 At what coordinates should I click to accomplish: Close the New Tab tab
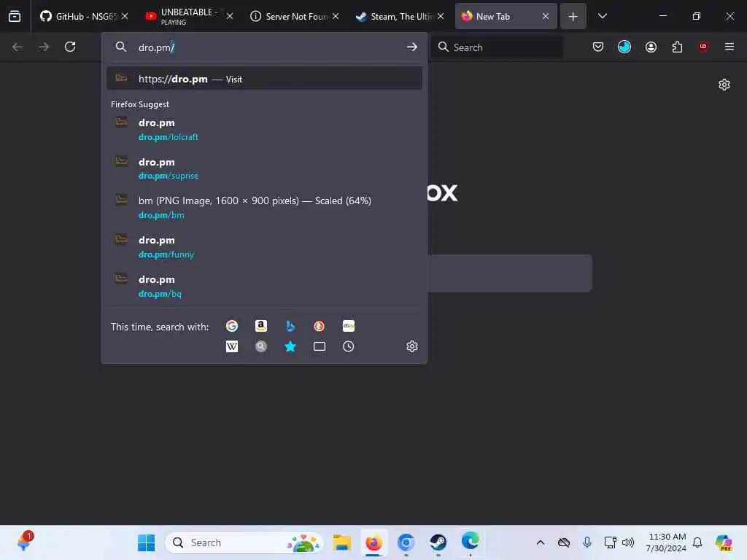(x=546, y=16)
